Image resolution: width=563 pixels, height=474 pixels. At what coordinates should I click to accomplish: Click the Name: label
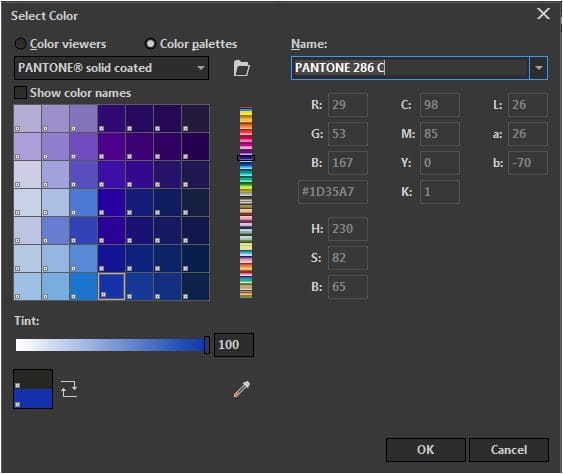pos(309,44)
